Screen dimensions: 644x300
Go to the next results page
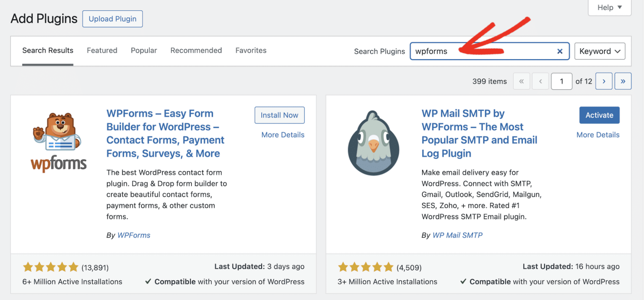tap(604, 81)
